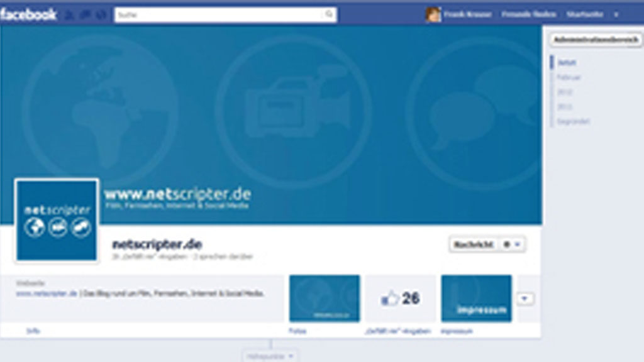The width and height of the screenshot is (644, 362).
Task: Send a message via Nachricht button
Action: (x=473, y=244)
